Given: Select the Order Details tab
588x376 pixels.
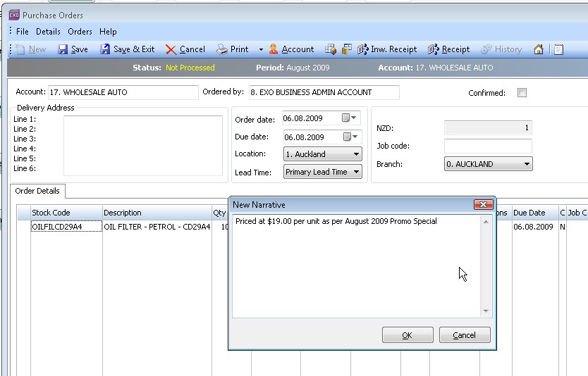Looking at the screenshot, I should [37, 191].
